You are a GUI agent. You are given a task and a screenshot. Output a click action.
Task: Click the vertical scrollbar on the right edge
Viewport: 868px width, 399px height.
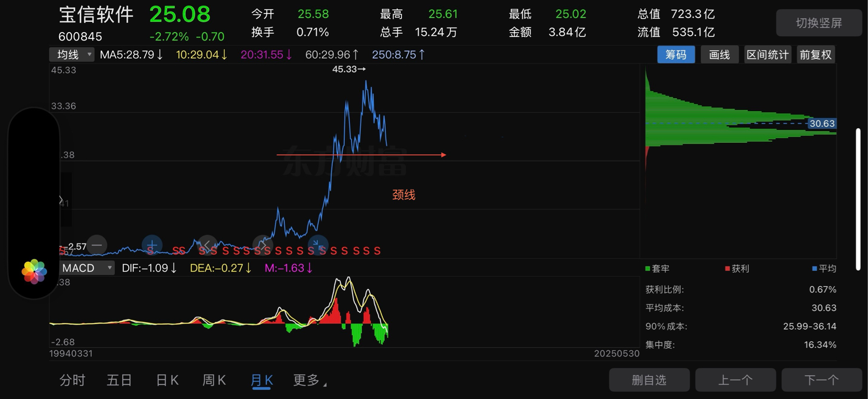[858, 199]
